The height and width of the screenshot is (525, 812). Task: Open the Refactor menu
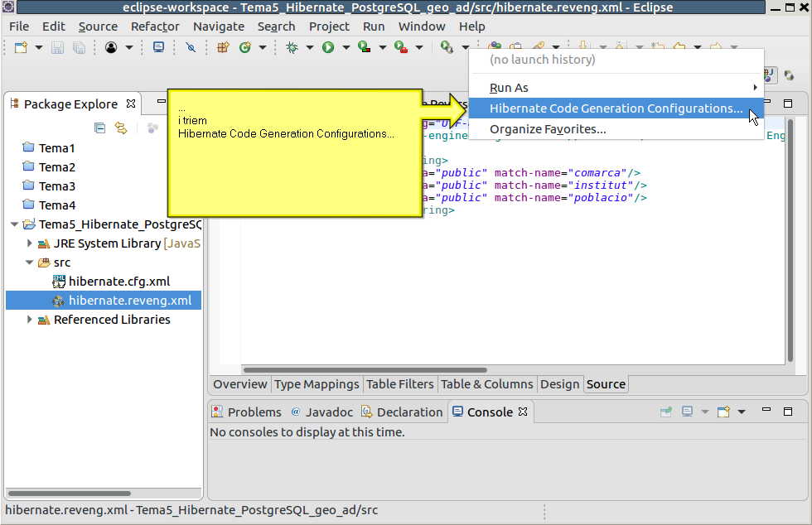155,26
